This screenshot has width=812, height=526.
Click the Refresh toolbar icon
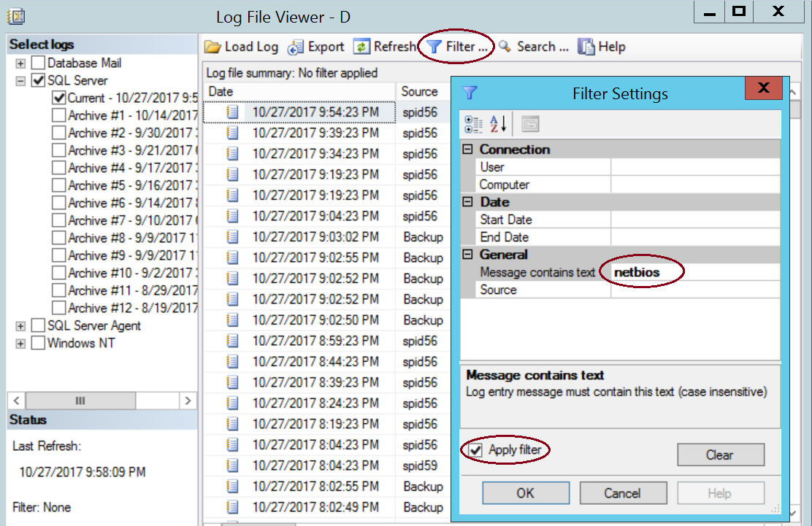pos(361,47)
